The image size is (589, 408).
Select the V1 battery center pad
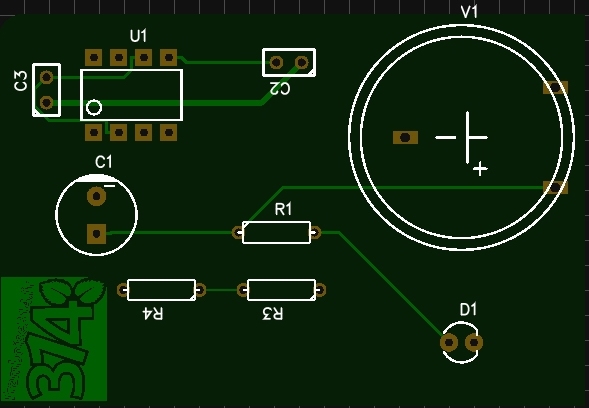pos(405,138)
